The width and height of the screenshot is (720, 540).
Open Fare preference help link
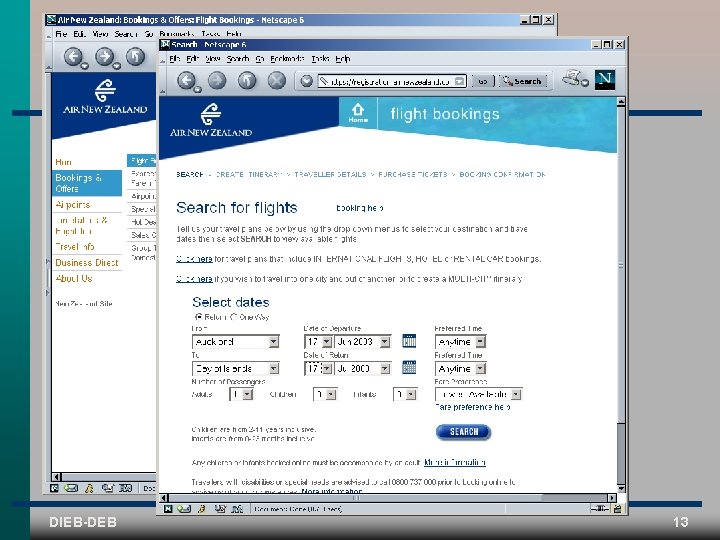[x=472, y=407]
